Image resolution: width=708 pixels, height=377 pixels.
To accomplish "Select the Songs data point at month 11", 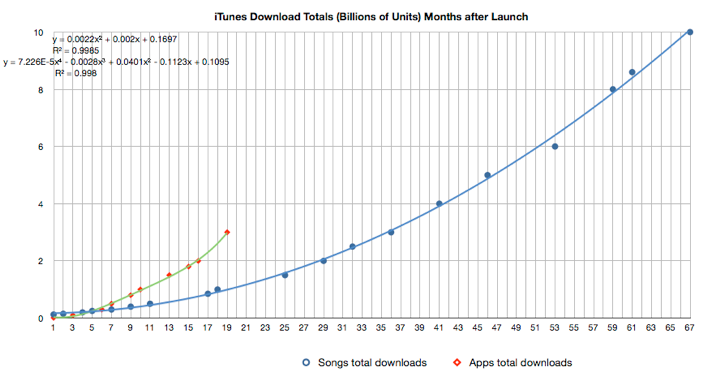I will coord(150,304).
